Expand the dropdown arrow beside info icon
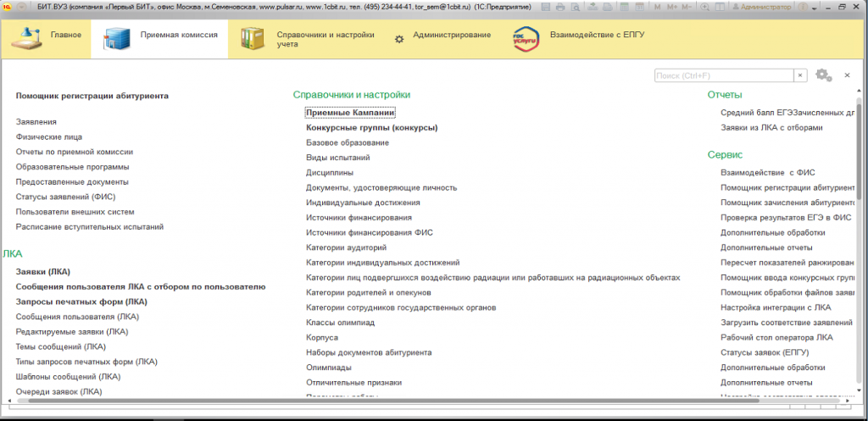The width and height of the screenshot is (868, 421). pyautogui.click(x=815, y=8)
